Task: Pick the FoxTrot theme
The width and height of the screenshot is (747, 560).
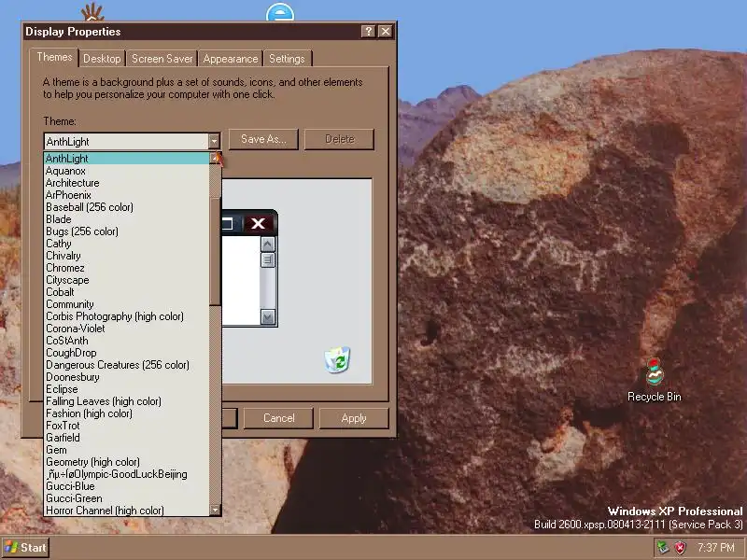Action: [x=127, y=426]
